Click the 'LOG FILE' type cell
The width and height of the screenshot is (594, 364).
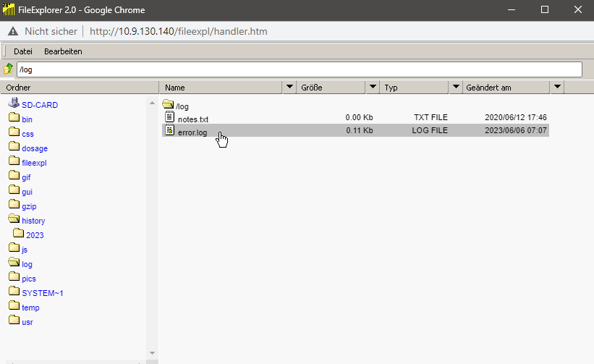[x=430, y=130]
